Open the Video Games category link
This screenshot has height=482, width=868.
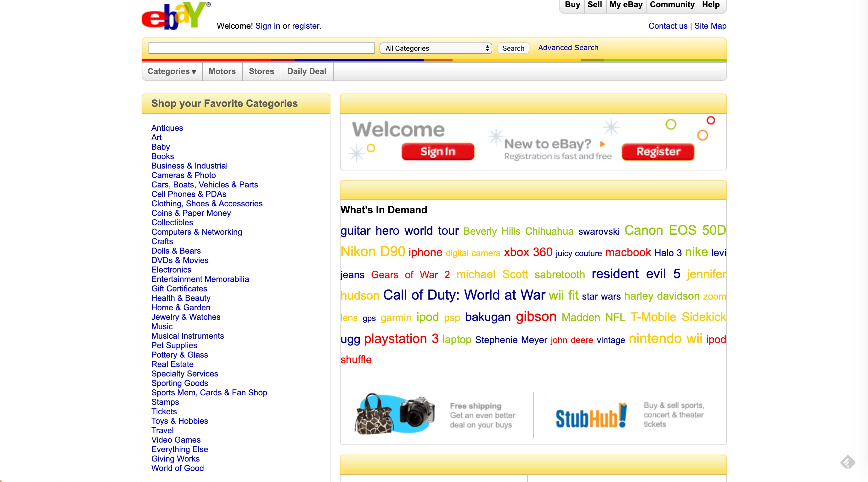[176, 440]
